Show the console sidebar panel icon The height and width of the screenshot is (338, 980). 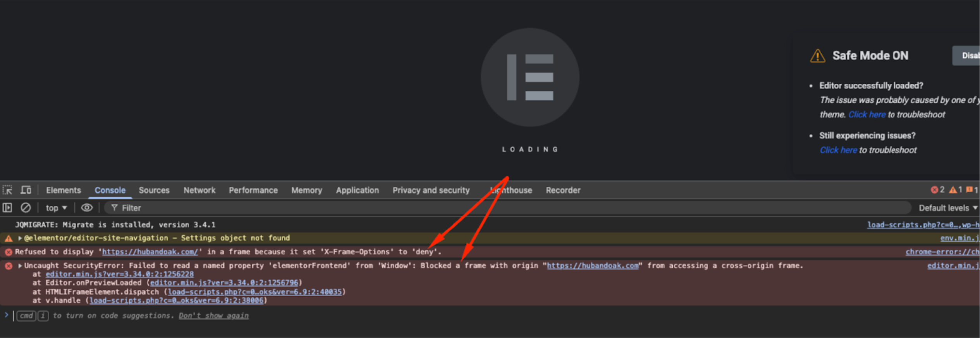7,208
